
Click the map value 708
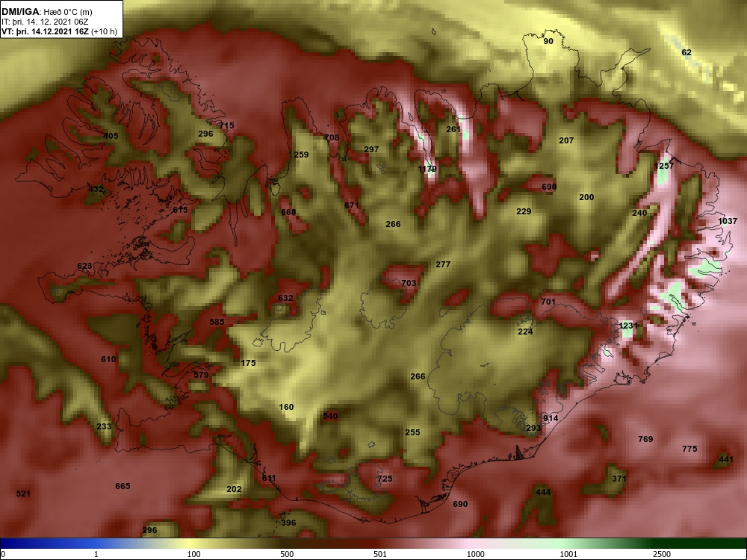[x=332, y=137]
